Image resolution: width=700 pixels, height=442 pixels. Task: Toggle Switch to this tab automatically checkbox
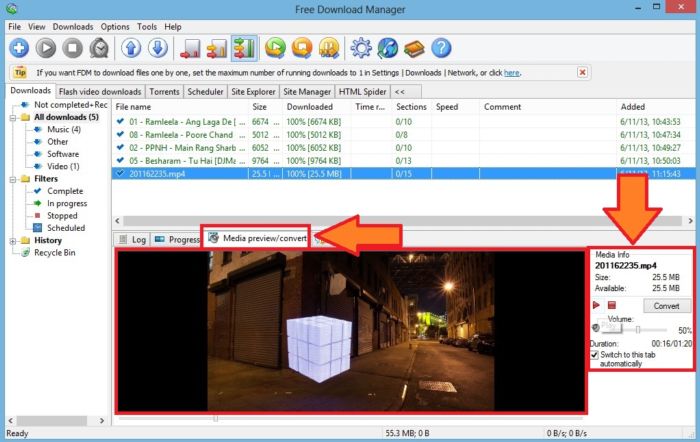click(x=594, y=355)
